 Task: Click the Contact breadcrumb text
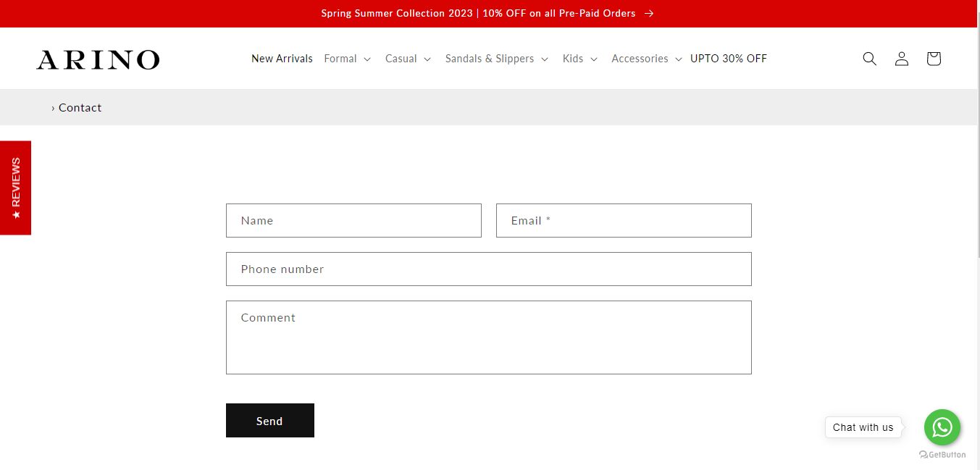80,107
